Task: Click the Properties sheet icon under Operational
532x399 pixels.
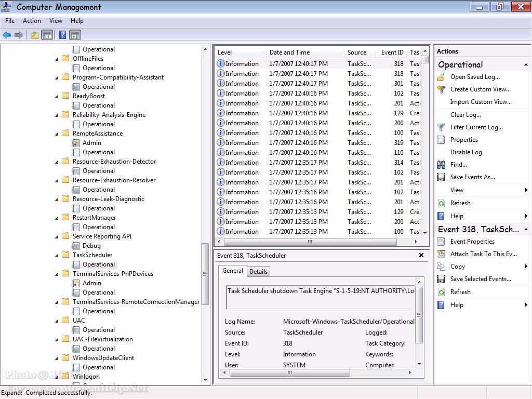Action: 441,140
